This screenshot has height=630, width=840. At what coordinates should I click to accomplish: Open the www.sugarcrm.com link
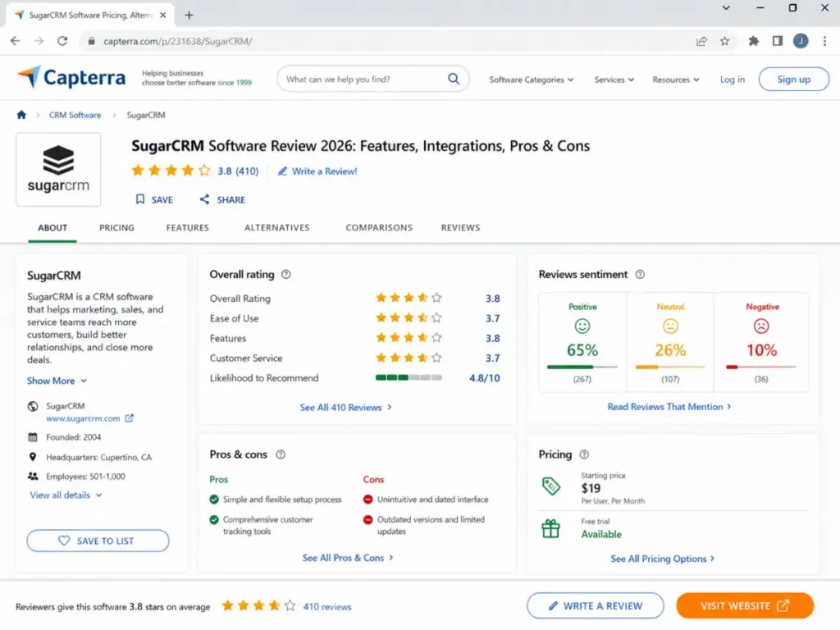pos(83,418)
